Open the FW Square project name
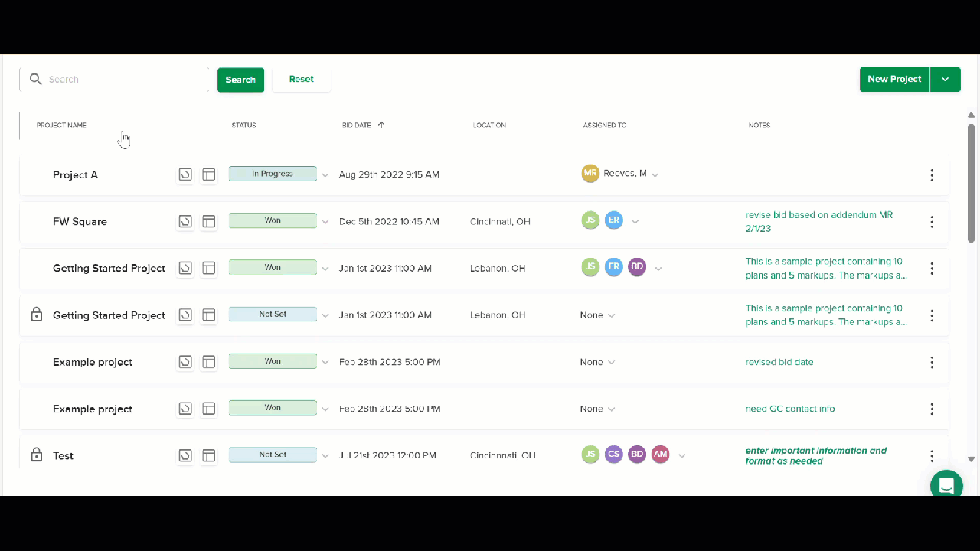 (x=80, y=222)
